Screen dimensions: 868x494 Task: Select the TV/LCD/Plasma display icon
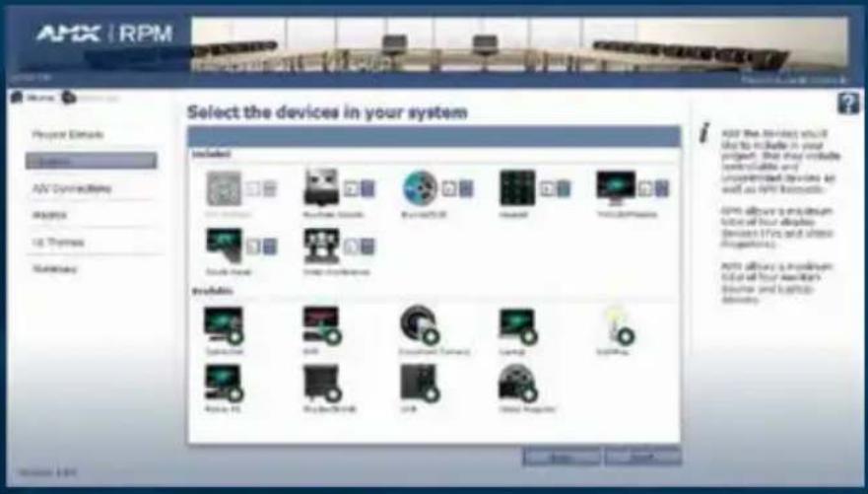616,187
